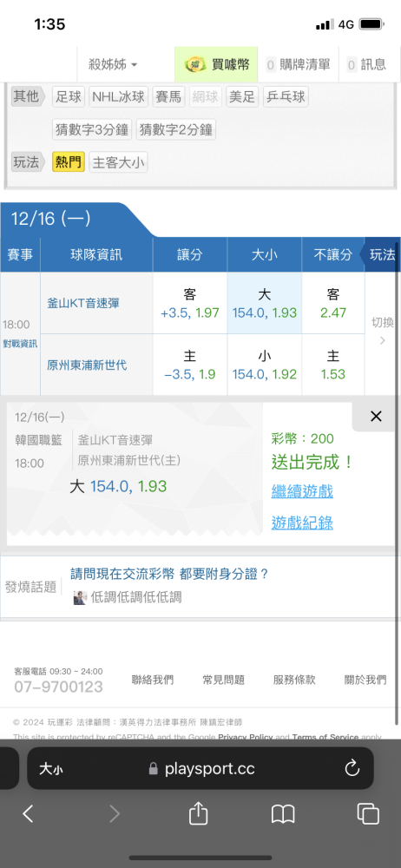The image size is (401, 868).
Task: Click the 彩幣：200 amount text
Action: (303, 439)
